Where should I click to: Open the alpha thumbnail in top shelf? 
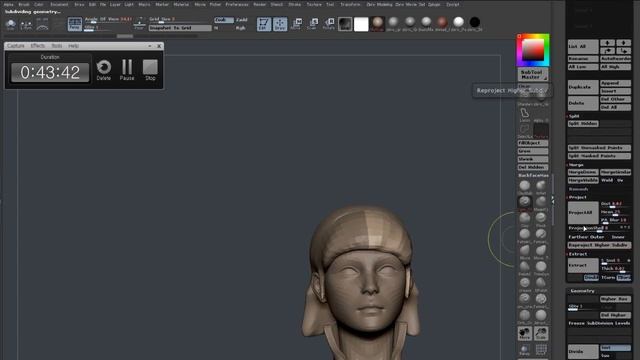coord(345,24)
